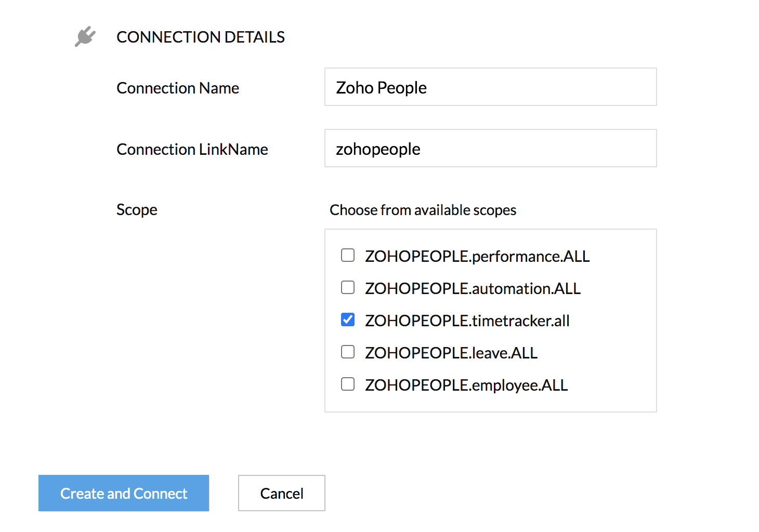Uncheck the ZOHOPEOPLE.timetracker.all scope checkbox
Screen dimensions: 759x532
coord(348,320)
